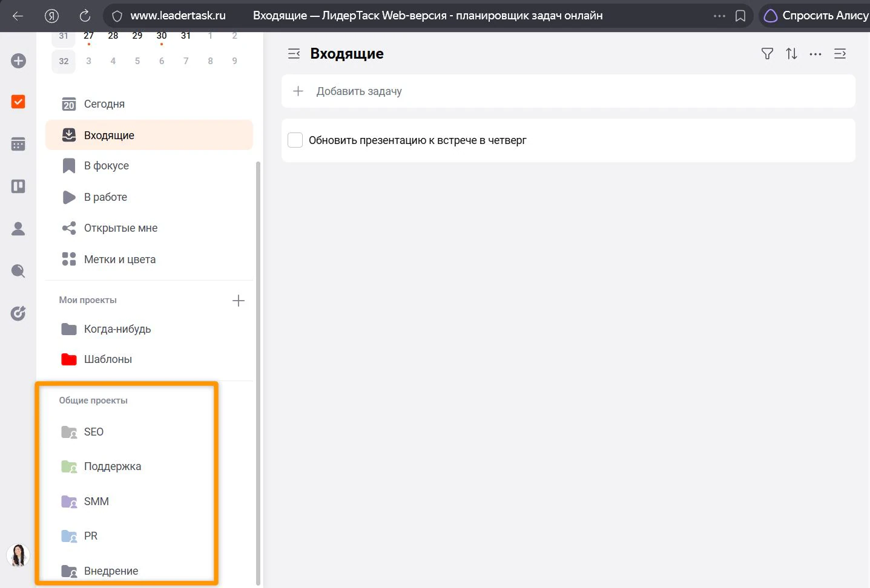Click plus icon beside Добавить задачу
Viewport: 870px width, 588px height.
click(x=298, y=91)
